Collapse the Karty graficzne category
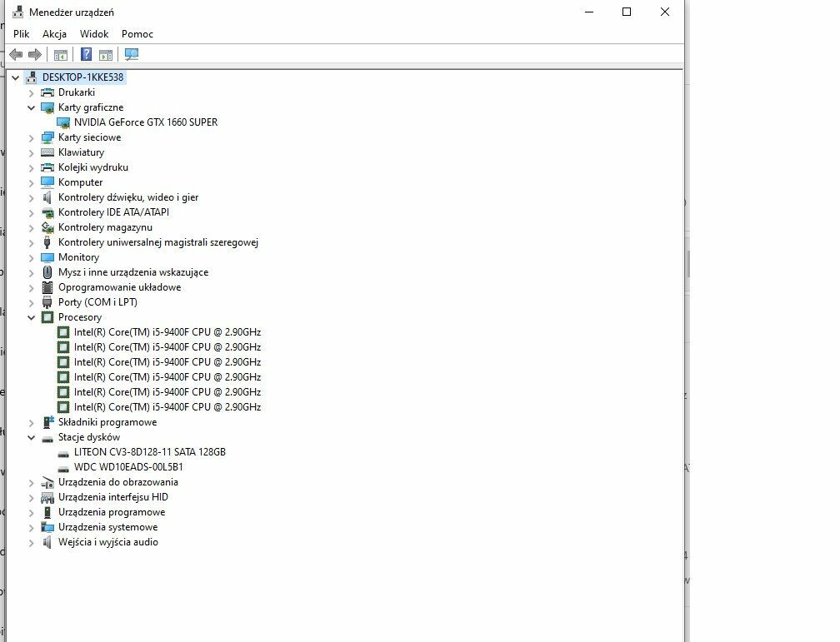 (32, 107)
